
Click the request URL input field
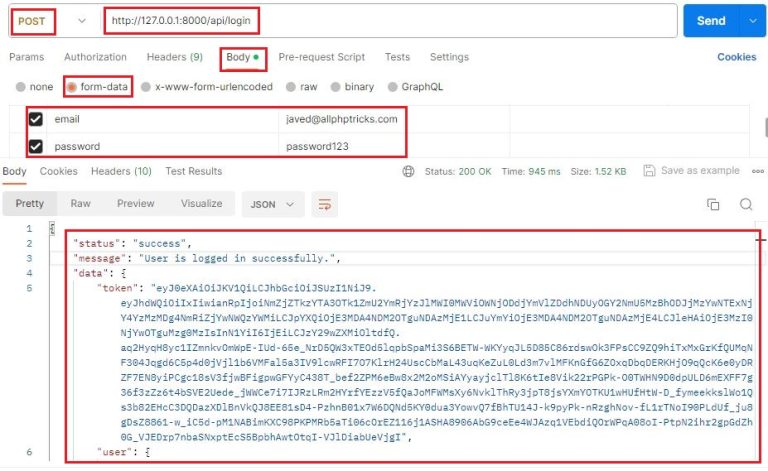[389, 21]
